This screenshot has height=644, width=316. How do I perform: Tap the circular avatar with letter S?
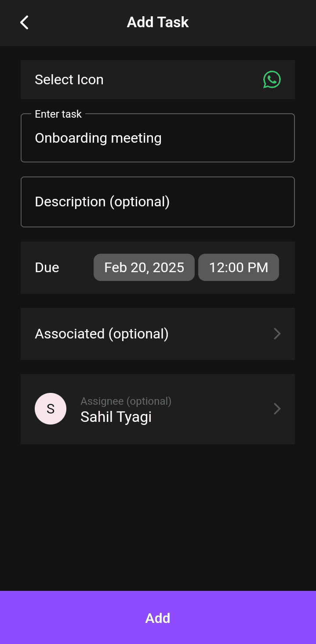51,409
